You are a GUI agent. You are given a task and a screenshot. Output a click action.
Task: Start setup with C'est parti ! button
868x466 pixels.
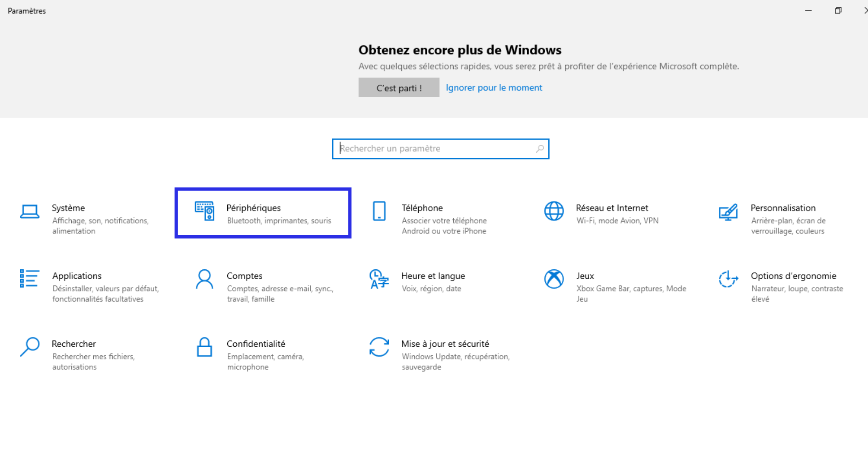399,87
